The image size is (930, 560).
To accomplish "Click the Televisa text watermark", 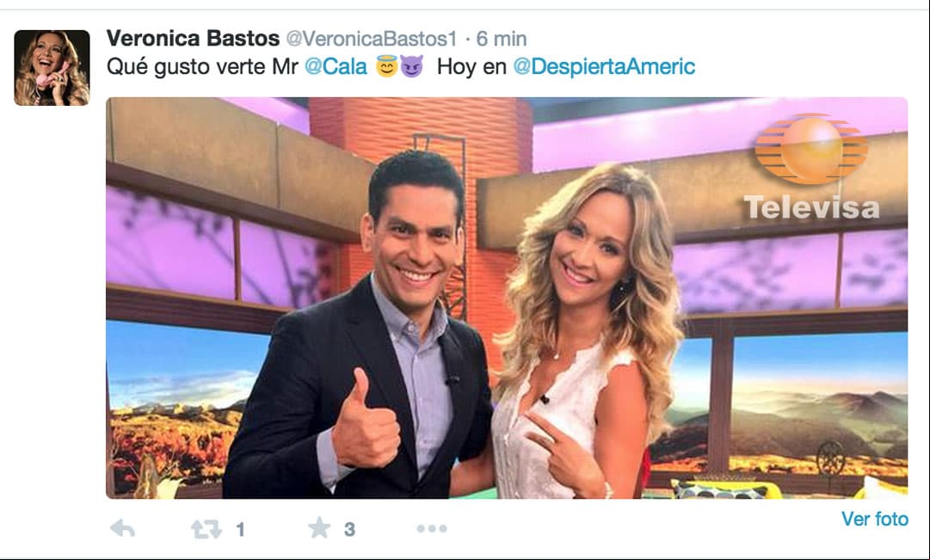I will click(811, 207).
